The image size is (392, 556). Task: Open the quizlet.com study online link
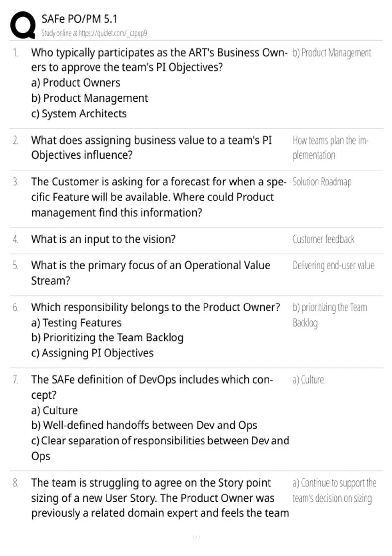click(94, 33)
